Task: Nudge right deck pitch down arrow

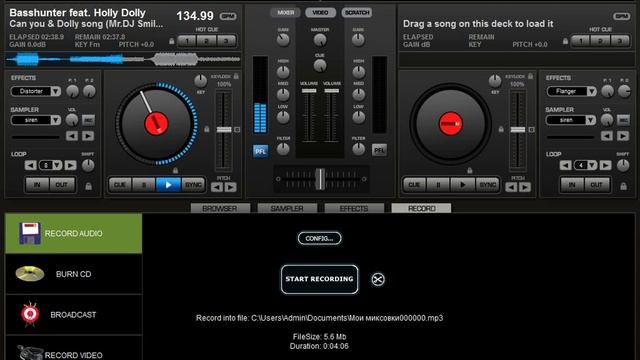Action: [x=511, y=187]
